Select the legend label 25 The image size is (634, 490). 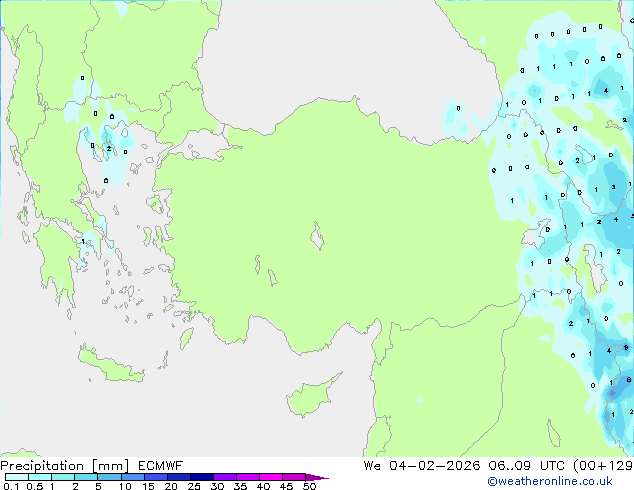(194, 486)
